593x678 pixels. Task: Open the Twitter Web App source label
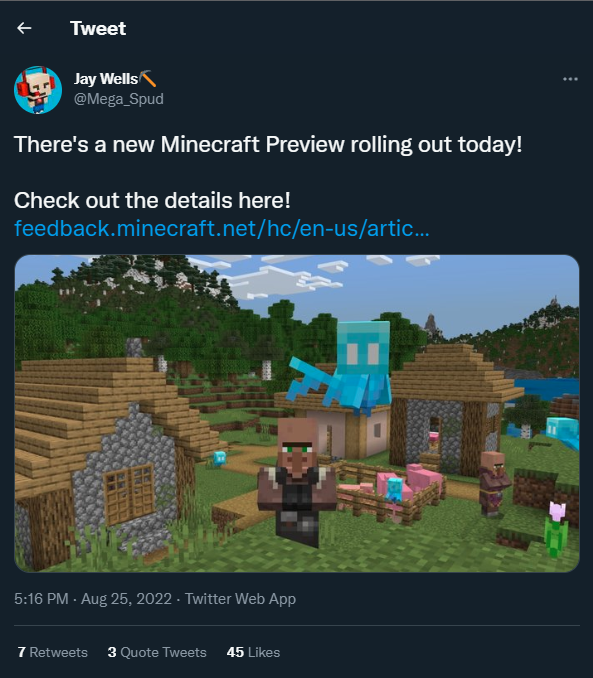tap(240, 599)
